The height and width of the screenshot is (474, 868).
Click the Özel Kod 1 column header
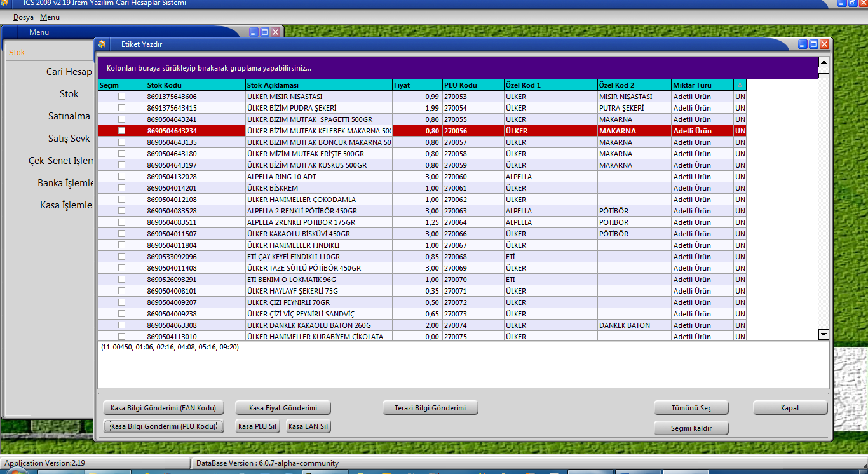(550, 85)
